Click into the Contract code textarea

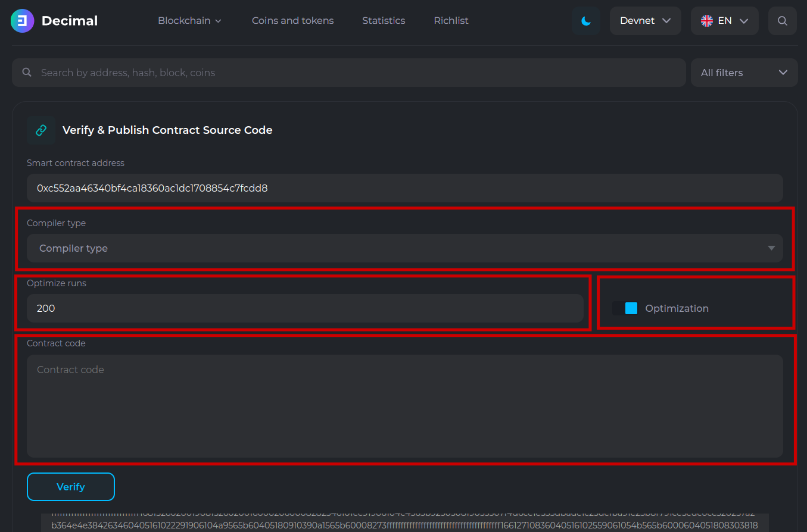(x=404, y=406)
